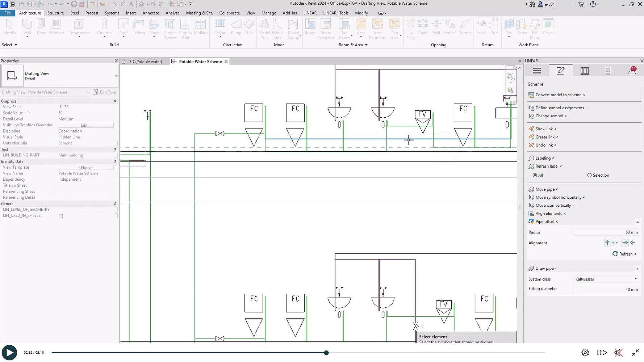644x362 pixels.
Task: Open the LINEAR warnings panel showing 21 issues
Action: click(632, 71)
